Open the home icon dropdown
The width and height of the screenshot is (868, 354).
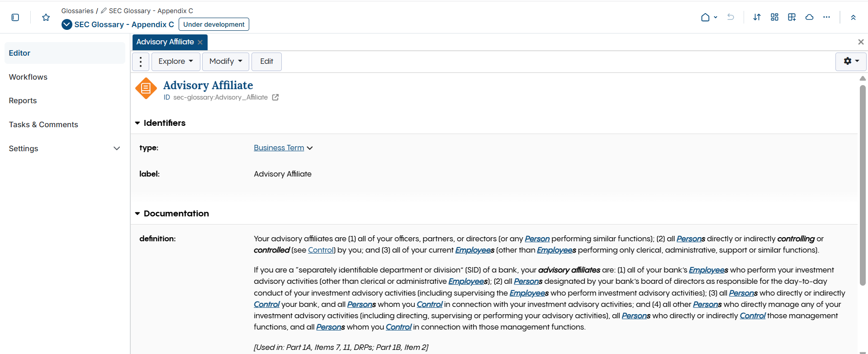coord(709,17)
